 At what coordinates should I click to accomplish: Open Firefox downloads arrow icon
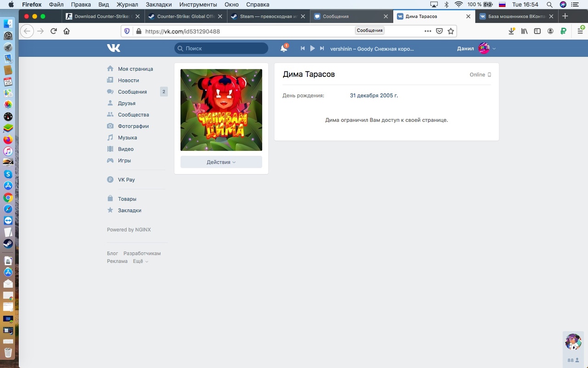coord(511,31)
